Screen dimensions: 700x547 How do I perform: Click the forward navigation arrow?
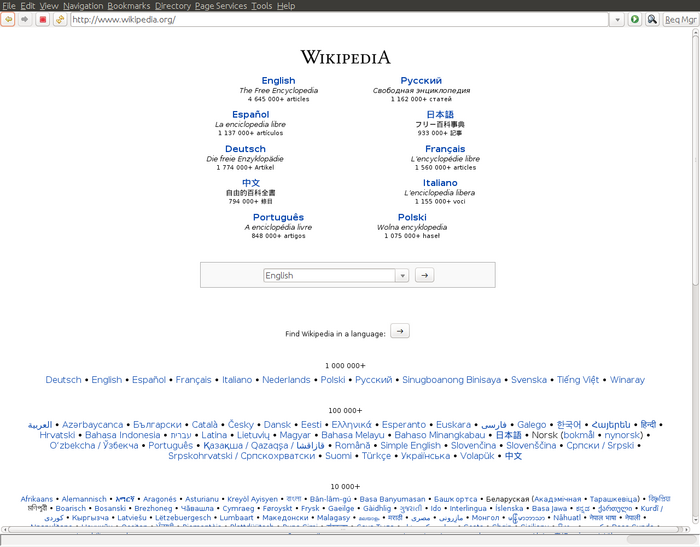pos(25,19)
